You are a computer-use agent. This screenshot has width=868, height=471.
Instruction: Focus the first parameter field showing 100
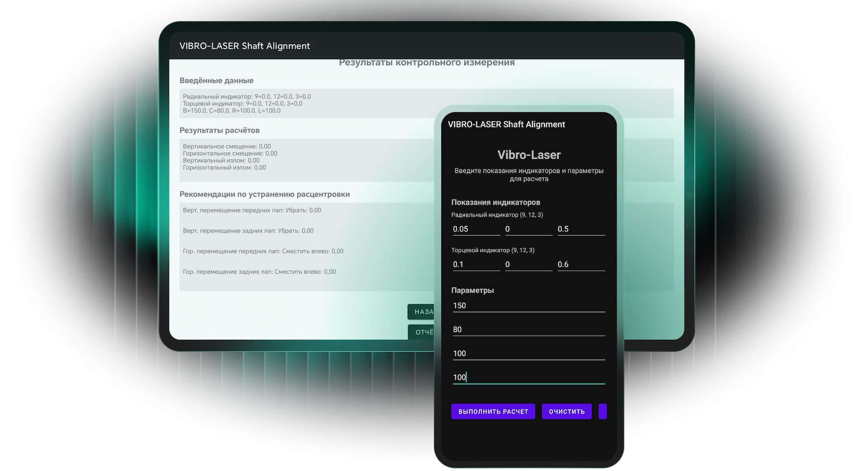point(528,353)
